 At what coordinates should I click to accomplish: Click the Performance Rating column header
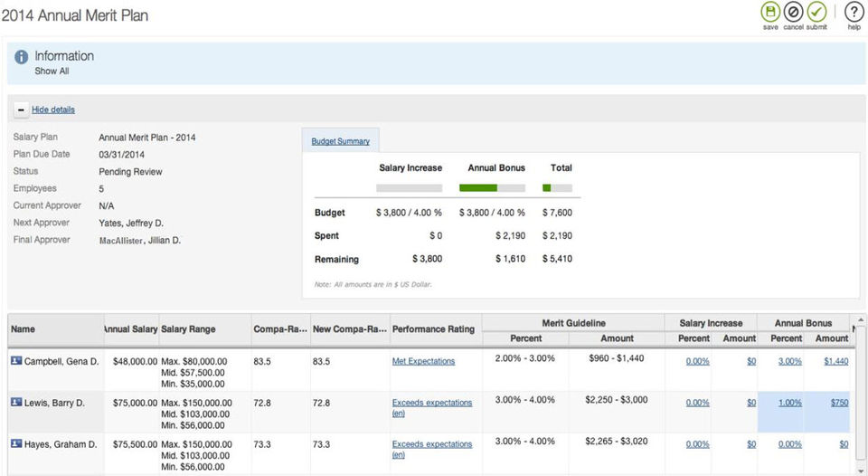click(436, 329)
